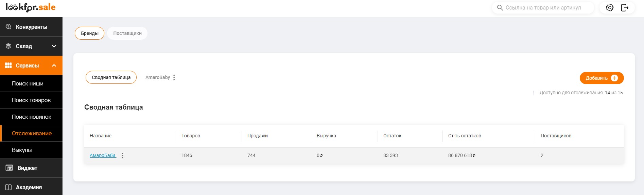Open settings gear icon in header
Image resolution: width=644 pixels, height=195 pixels.
click(610, 7)
